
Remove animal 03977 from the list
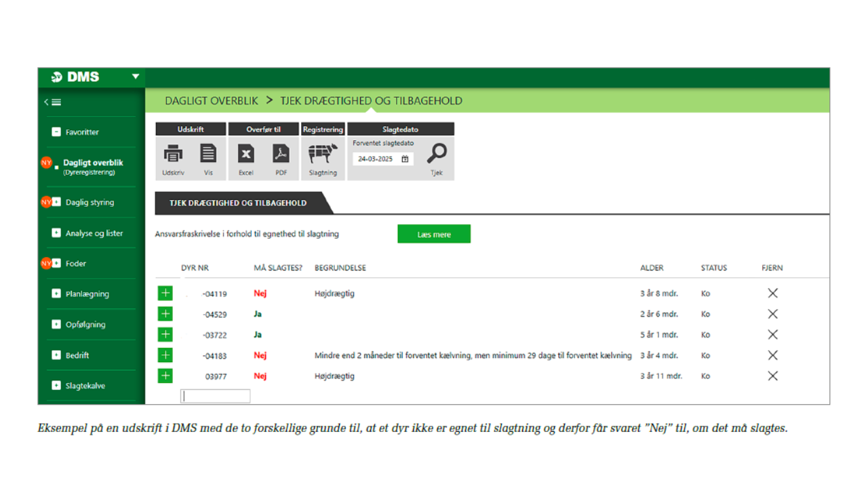[x=772, y=376]
